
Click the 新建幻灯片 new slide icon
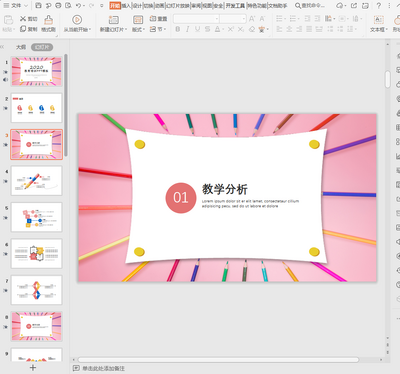(x=114, y=20)
